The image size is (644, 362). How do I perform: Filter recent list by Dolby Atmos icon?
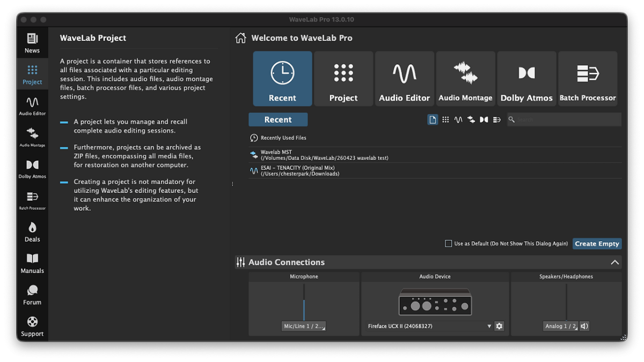point(484,120)
